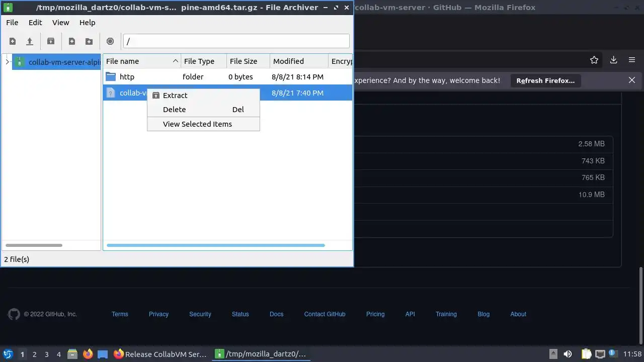Screen dimensions: 644x362
Task: Click the New archive toolbar icon
Action: click(x=13, y=41)
